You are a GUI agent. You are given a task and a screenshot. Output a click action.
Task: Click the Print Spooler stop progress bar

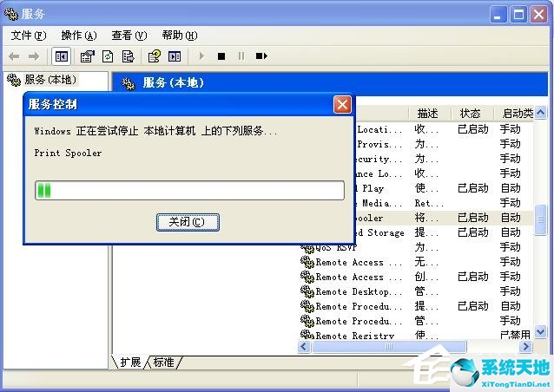tap(189, 191)
